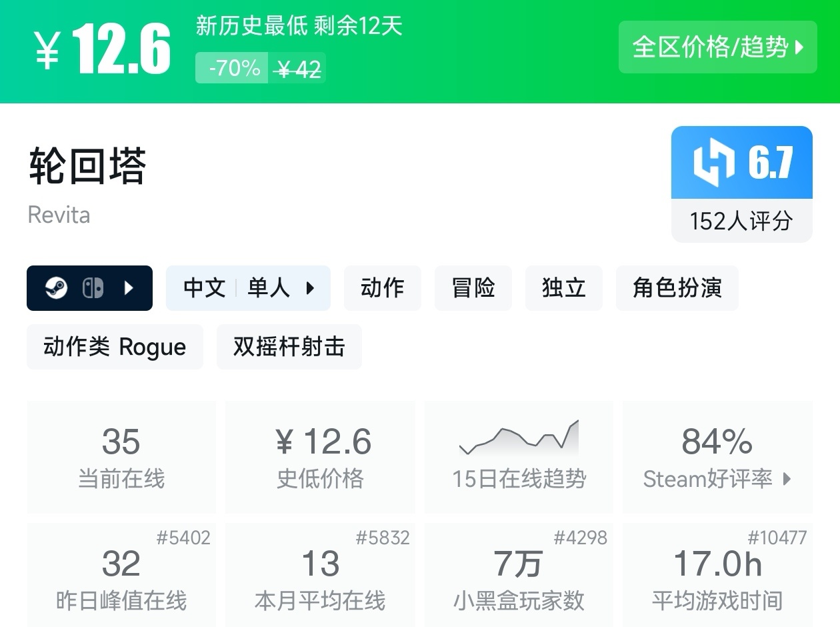Open the 152人评分 ratings count
This screenshot has width=840, height=627.
(x=741, y=221)
